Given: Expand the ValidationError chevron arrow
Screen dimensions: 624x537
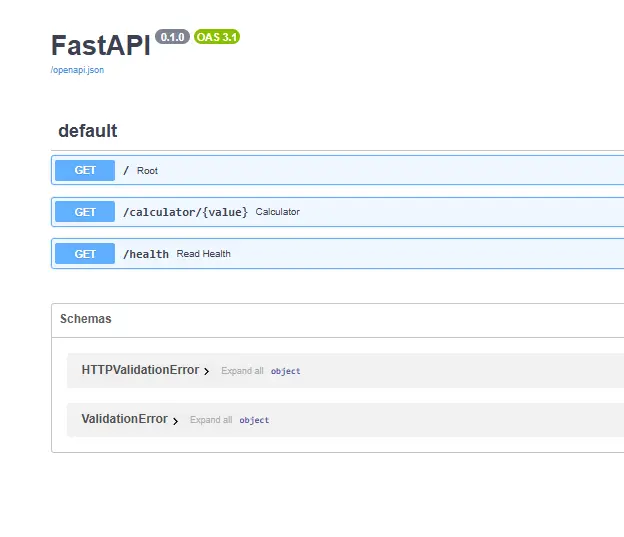Looking at the screenshot, I should pos(175,421).
